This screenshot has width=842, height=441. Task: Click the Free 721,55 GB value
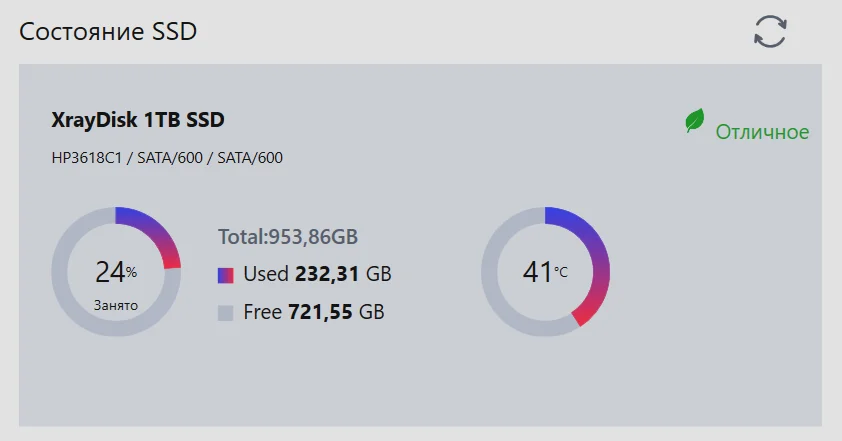click(314, 312)
